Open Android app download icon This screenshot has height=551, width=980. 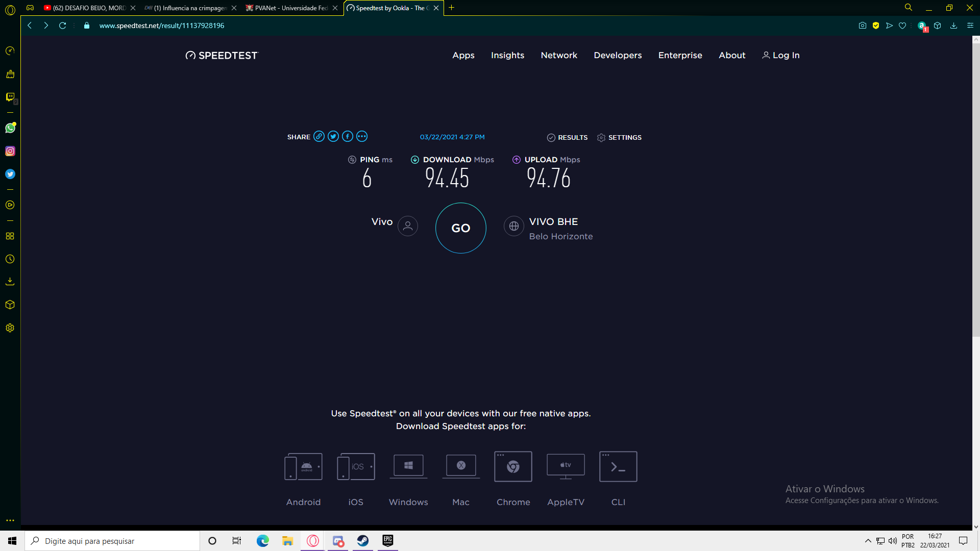303,466
